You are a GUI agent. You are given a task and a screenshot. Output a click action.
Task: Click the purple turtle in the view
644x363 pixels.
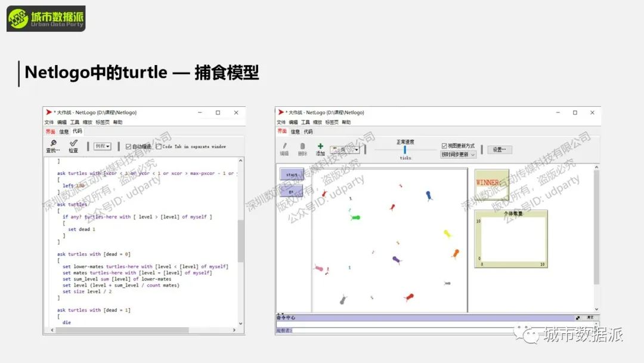397,260
